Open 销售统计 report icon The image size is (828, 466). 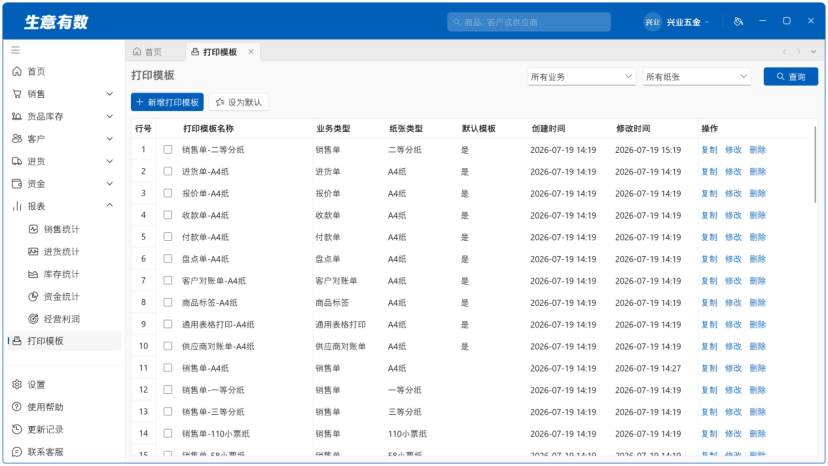point(33,229)
